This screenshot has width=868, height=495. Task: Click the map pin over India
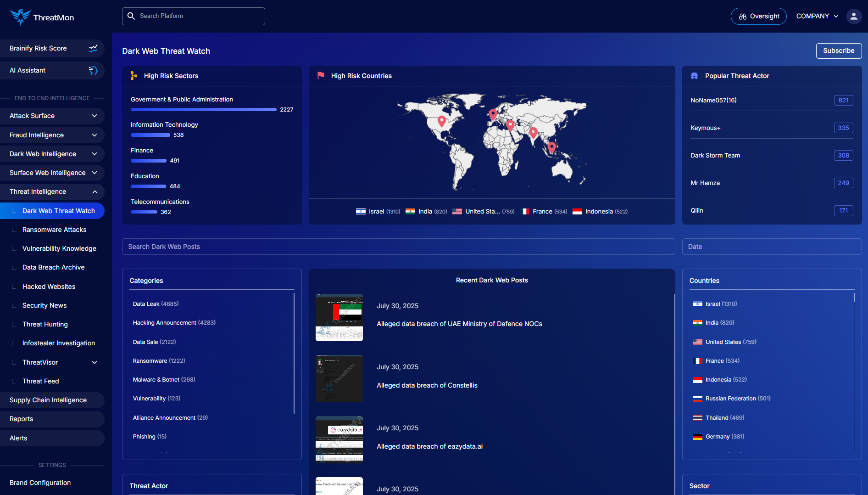coord(533,133)
